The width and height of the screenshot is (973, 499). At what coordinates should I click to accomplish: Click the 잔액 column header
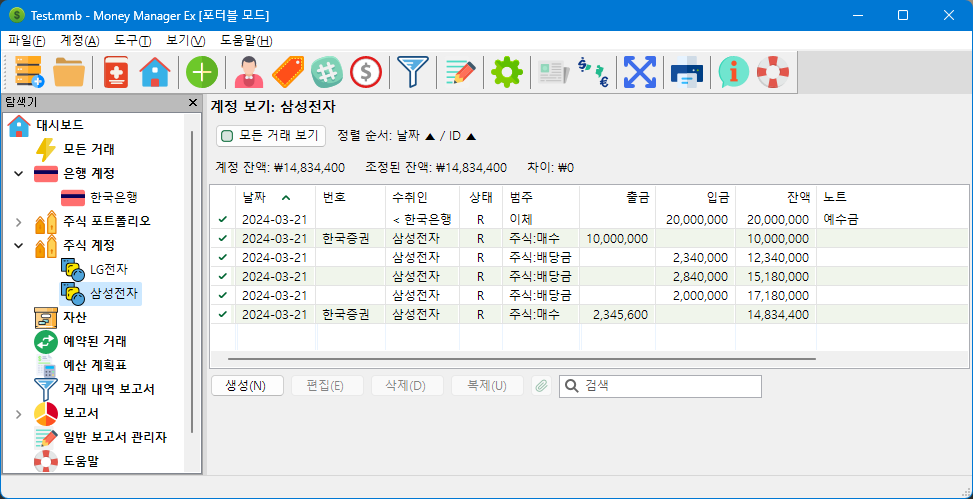[x=776, y=197]
